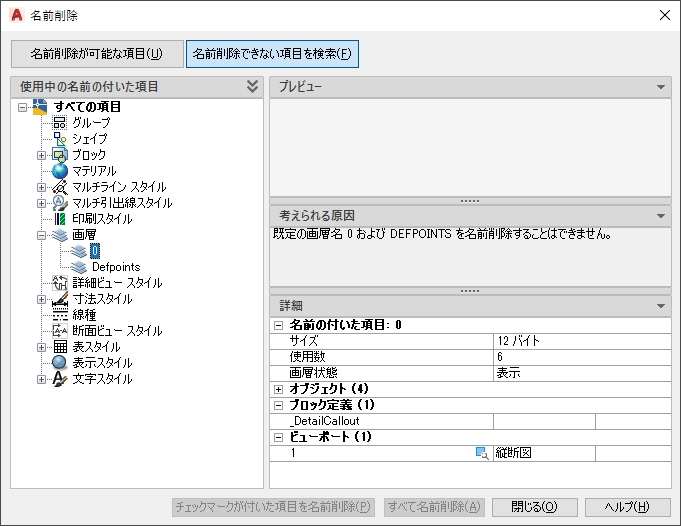Collapse the ビューポート (1) section
The image size is (681, 526).
tap(278, 437)
